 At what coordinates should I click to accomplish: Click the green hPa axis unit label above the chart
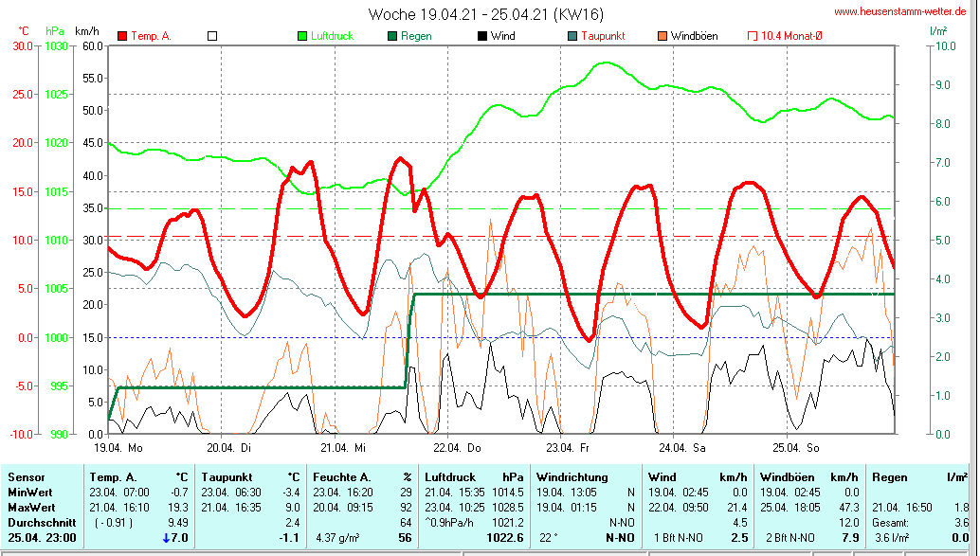(55, 31)
